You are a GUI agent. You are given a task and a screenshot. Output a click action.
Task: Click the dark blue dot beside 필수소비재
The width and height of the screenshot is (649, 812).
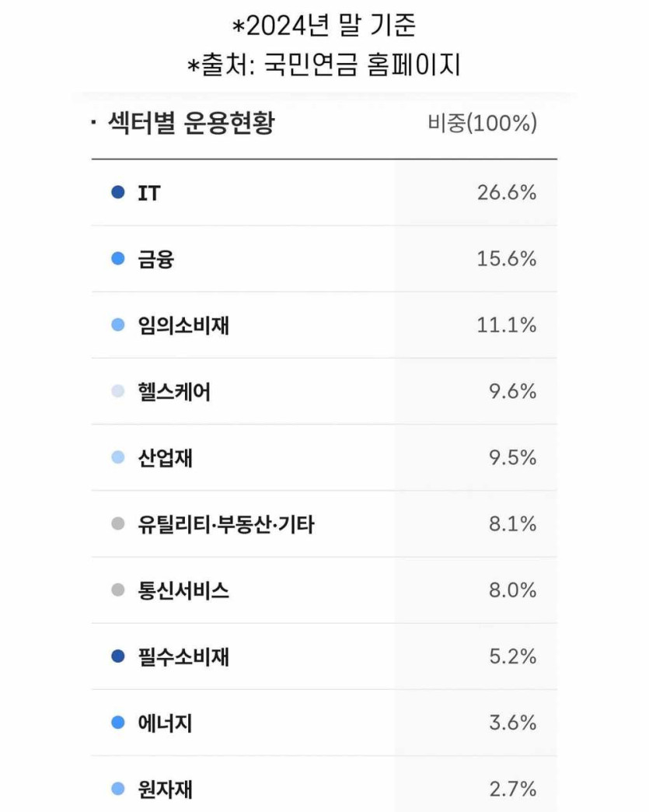coord(118,657)
